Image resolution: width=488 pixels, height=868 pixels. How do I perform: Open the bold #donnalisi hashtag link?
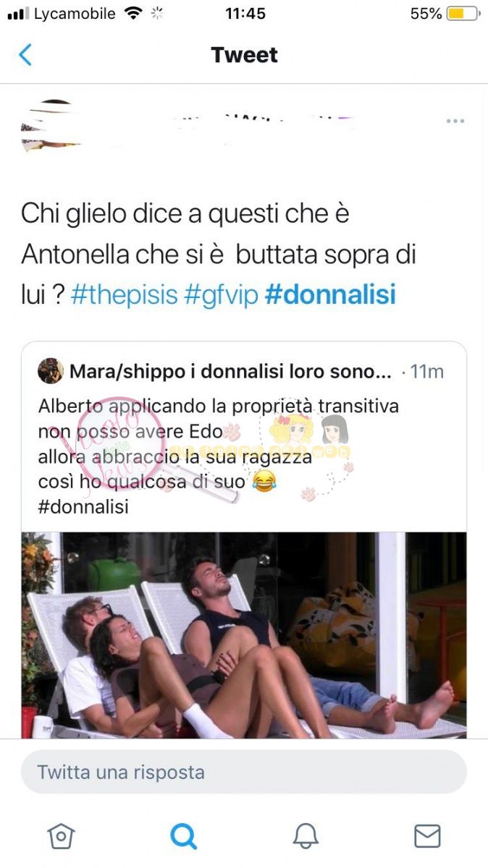tap(330, 297)
